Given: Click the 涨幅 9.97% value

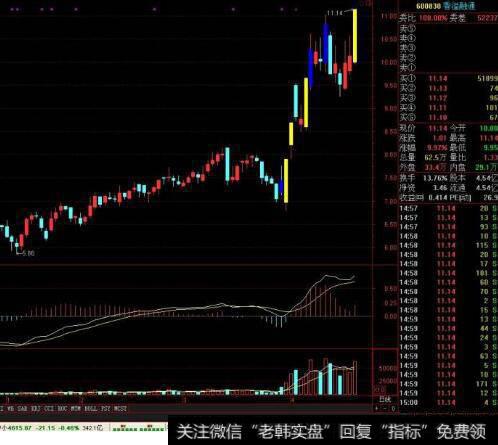Looking at the screenshot, I should (x=437, y=148).
